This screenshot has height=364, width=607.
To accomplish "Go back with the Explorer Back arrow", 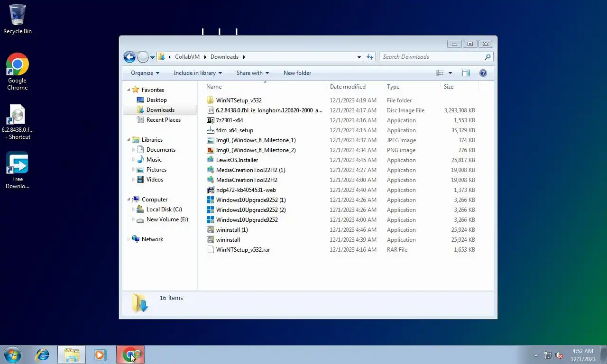I will (x=129, y=57).
